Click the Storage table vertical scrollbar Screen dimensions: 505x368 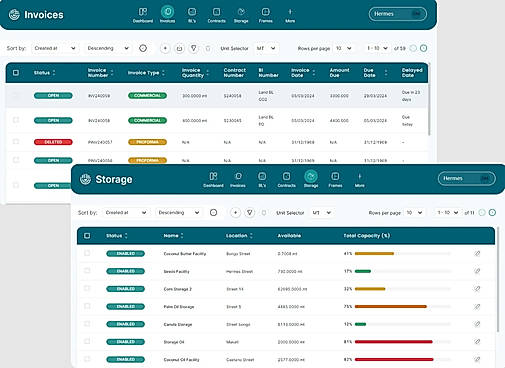tap(498, 279)
